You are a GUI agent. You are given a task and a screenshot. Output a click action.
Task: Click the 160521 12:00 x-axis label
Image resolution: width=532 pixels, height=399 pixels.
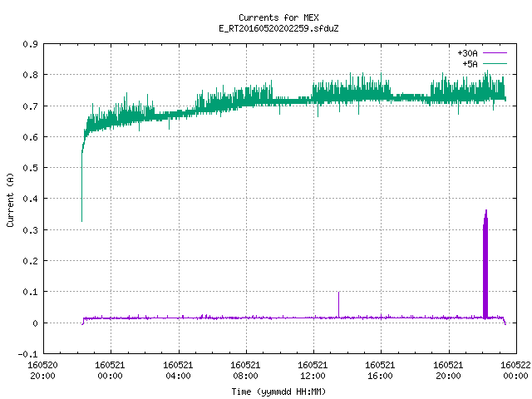[313, 371]
